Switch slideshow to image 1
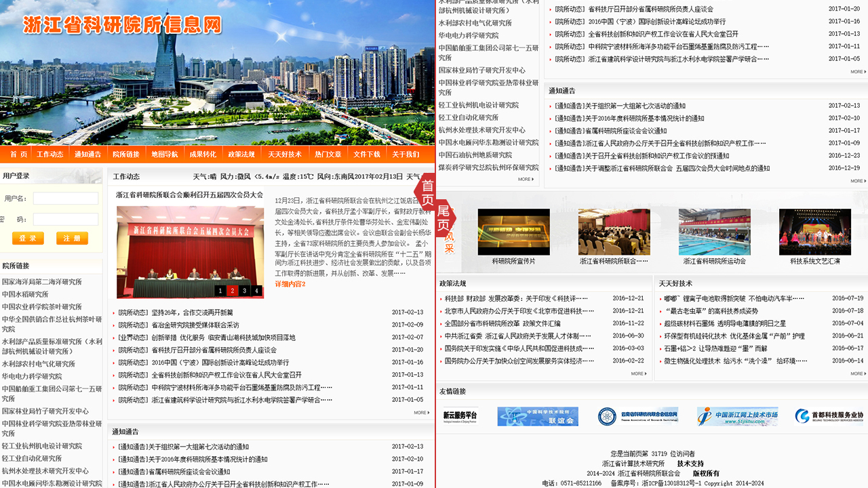 tap(220, 291)
